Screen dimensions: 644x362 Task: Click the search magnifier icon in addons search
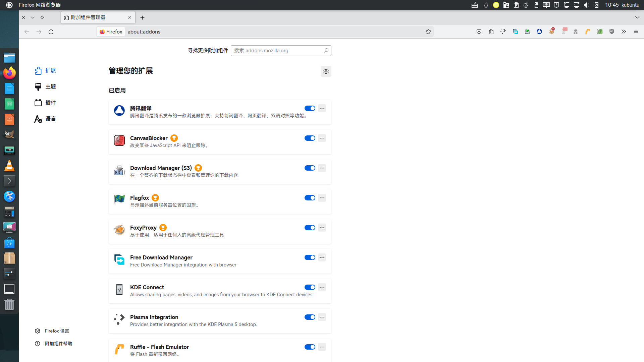326,51
